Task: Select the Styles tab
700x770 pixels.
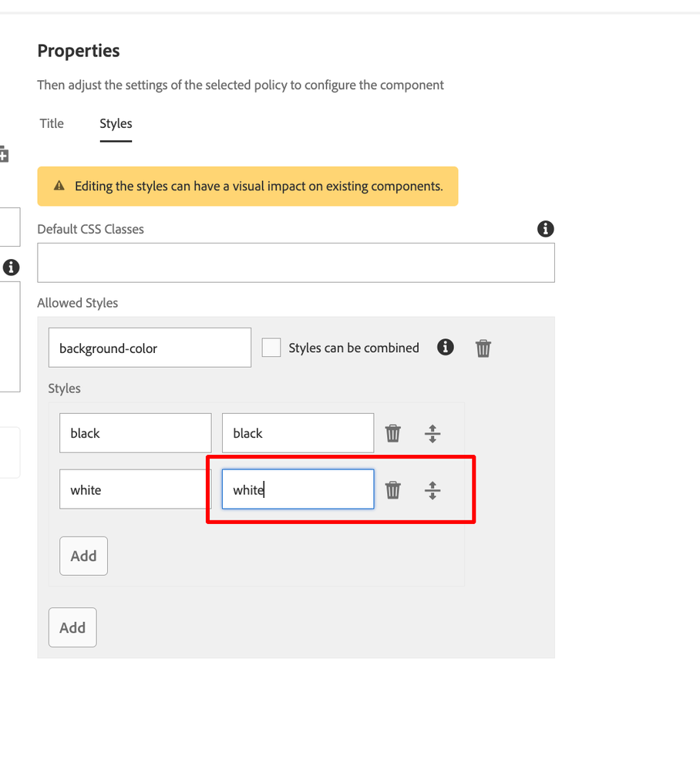Action: [116, 123]
